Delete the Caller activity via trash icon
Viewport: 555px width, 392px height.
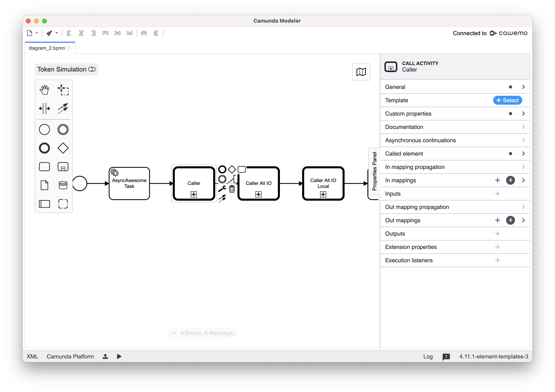click(x=232, y=189)
